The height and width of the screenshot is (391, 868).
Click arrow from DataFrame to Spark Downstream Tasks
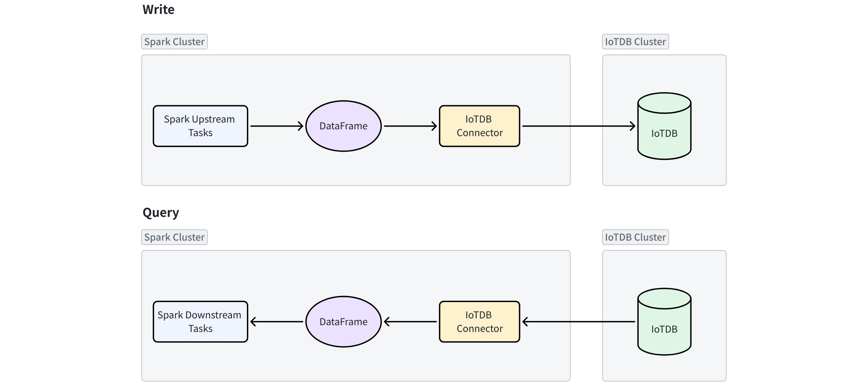point(277,322)
